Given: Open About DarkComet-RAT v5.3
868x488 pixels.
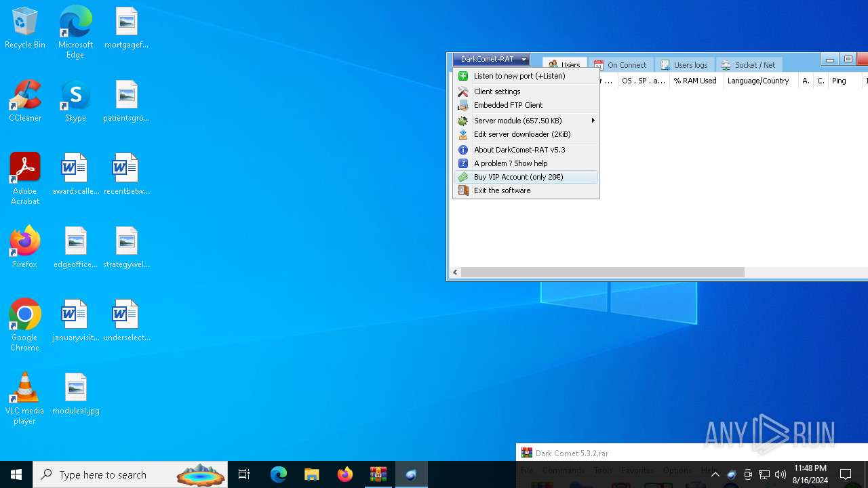Looking at the screenshot, I should pos(526,150).
